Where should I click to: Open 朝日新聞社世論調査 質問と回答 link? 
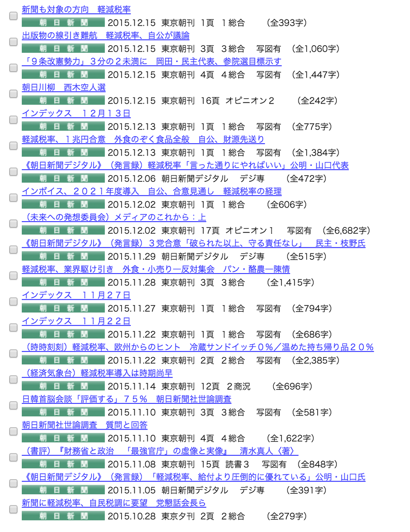[85, 425]
